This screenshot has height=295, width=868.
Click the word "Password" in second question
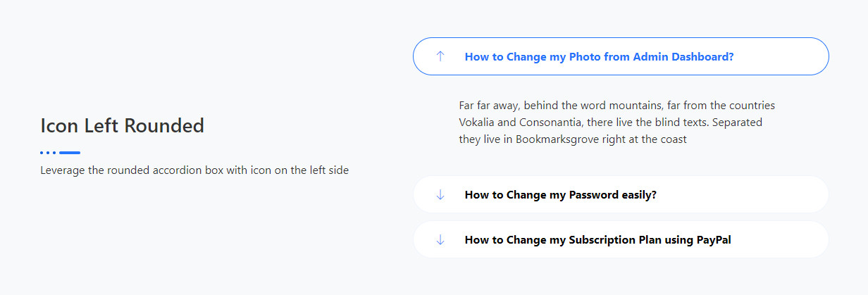click(594, 194)
